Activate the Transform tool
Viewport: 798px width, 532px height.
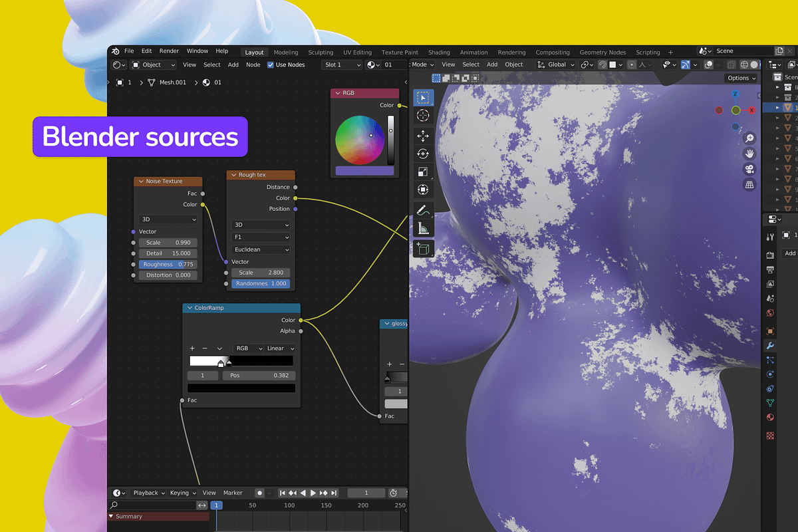(x=423, y=190)
